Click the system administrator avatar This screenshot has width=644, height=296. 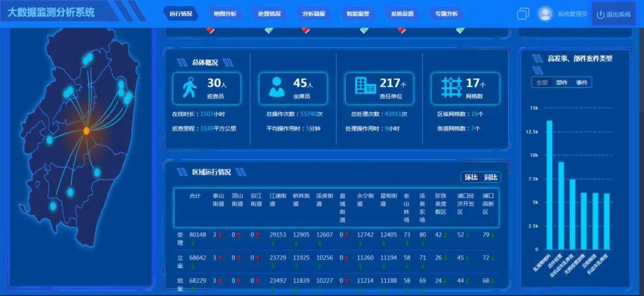(x=545, y=14)
